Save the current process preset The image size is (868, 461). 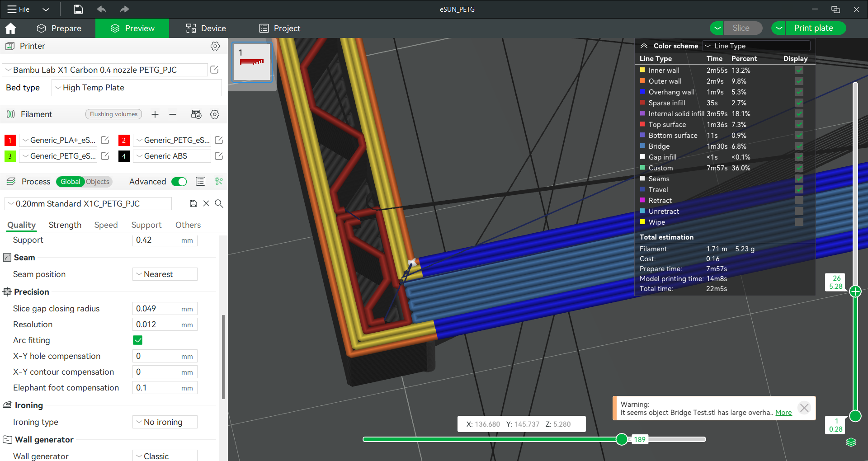[x=193, y=203]
